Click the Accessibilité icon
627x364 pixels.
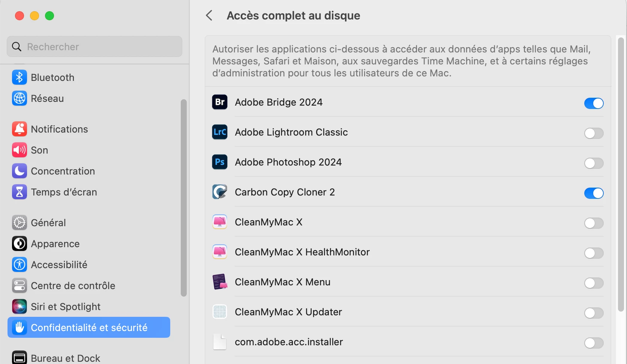point(19,265)
